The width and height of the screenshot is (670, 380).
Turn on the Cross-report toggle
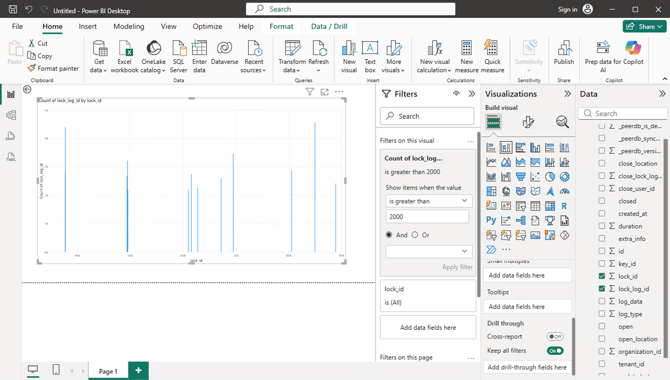(555, 336)
